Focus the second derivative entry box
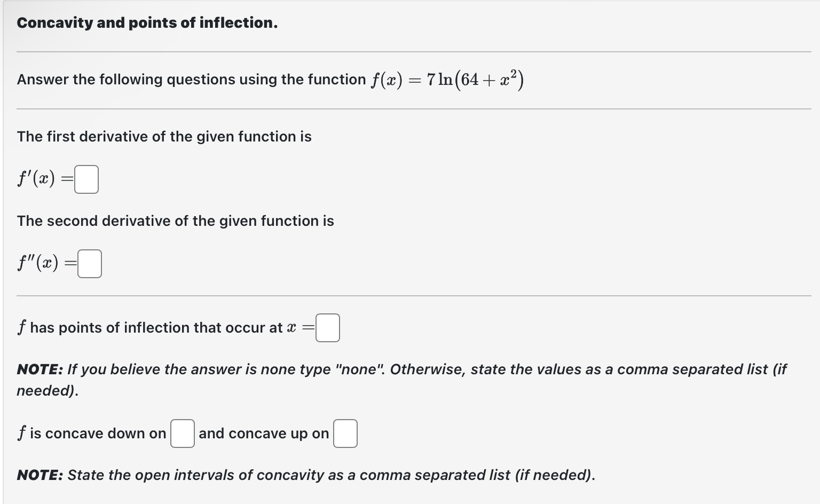Image resolution: width=820 pixels, height=504 pixels. 89,263
